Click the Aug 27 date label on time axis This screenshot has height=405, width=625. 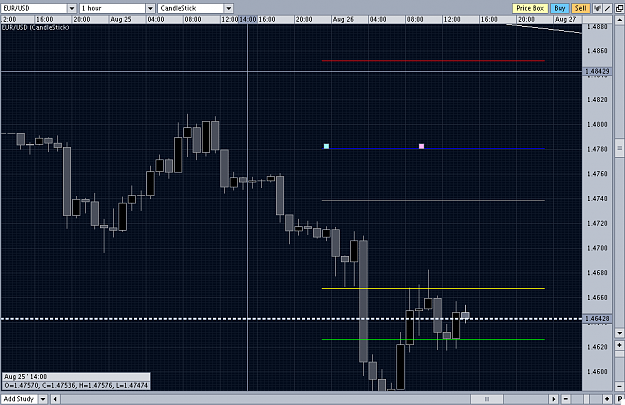(x=565, y=19)
